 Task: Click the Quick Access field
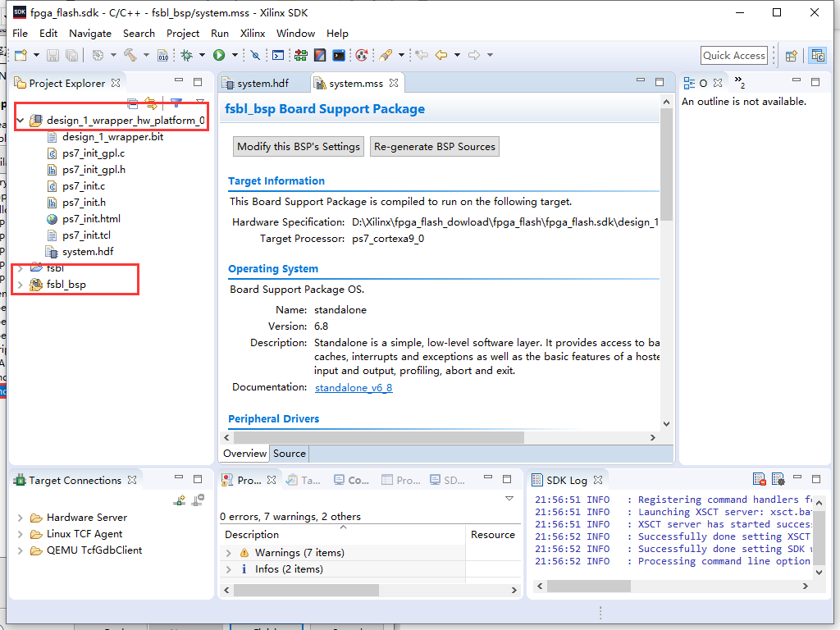734,56
